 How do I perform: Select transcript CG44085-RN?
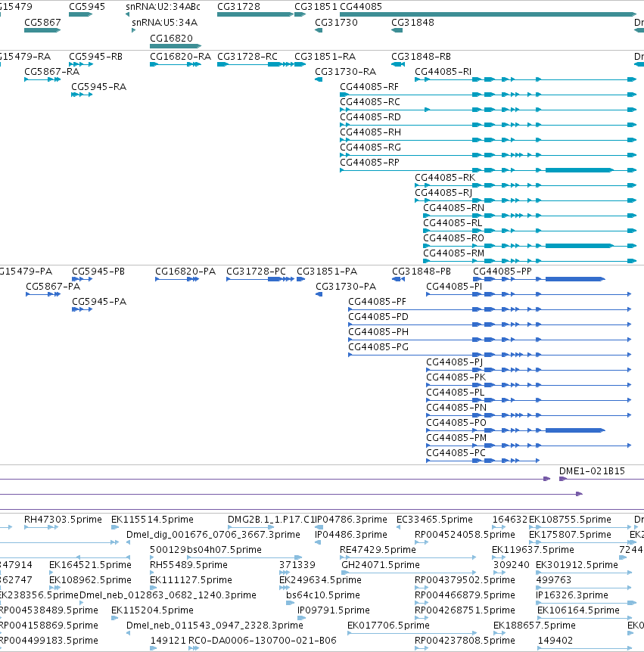(530, 216)
